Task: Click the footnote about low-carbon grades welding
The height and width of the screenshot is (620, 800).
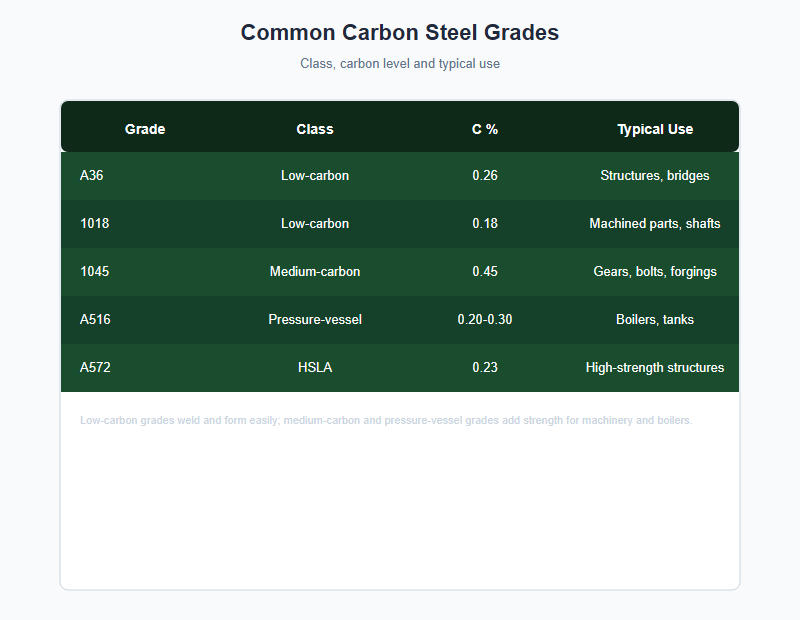Action: (386, 420)
